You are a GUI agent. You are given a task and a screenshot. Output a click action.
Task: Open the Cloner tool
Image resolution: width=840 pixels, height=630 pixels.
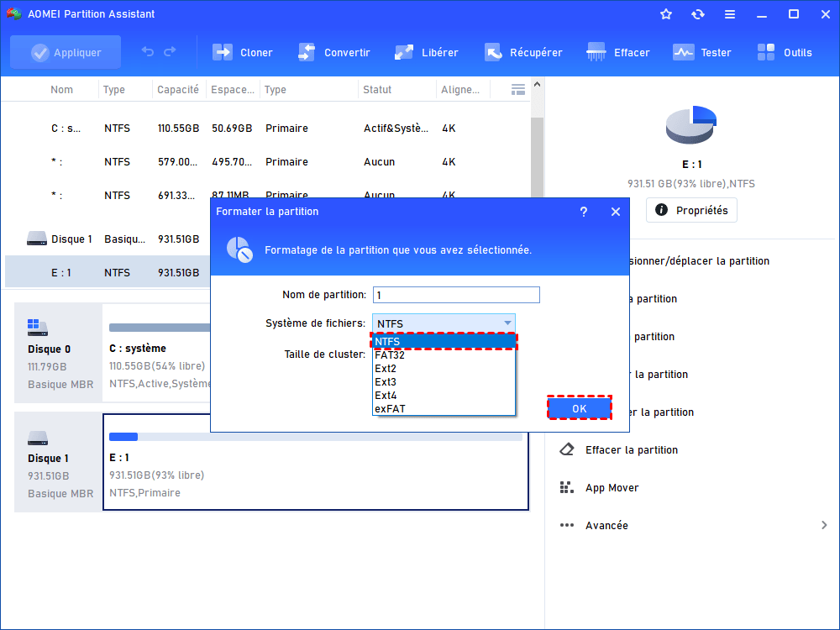coord(242,52)
